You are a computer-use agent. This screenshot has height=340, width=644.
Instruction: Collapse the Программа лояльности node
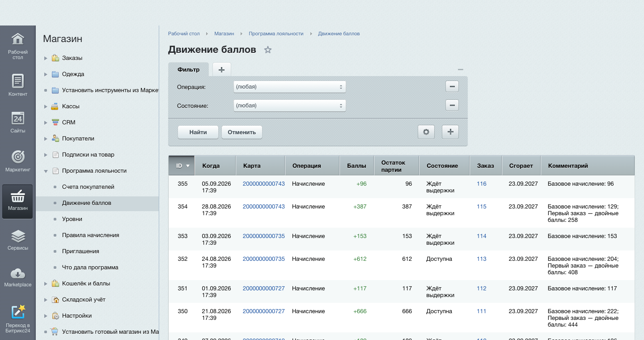46,171
